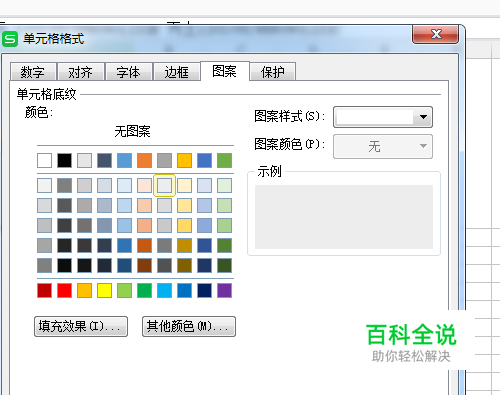Switch to the 数字 tab
The width and height of the screenshot is (500, 395).
point(33,72)
